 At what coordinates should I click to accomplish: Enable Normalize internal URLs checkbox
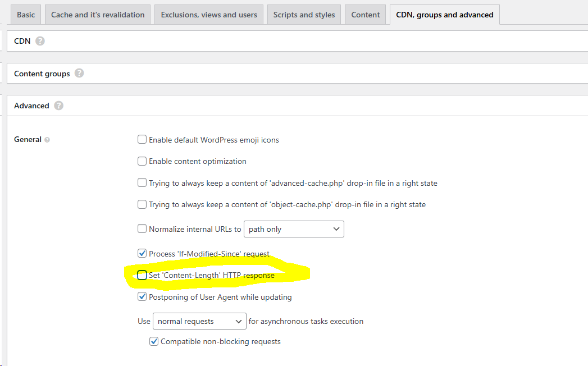pos(142,228)
